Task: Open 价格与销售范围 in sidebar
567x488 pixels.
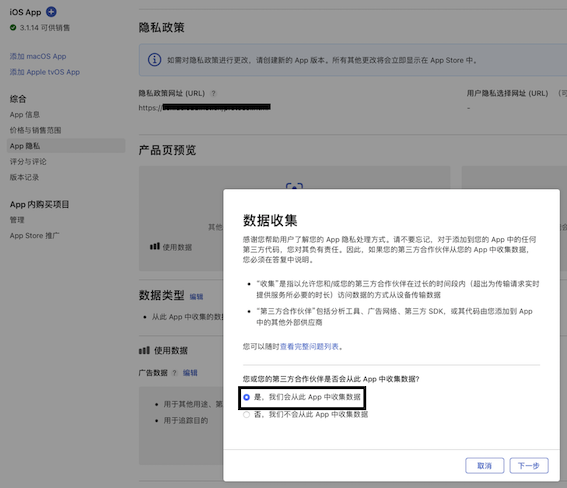Action: [x=35, y=130]
